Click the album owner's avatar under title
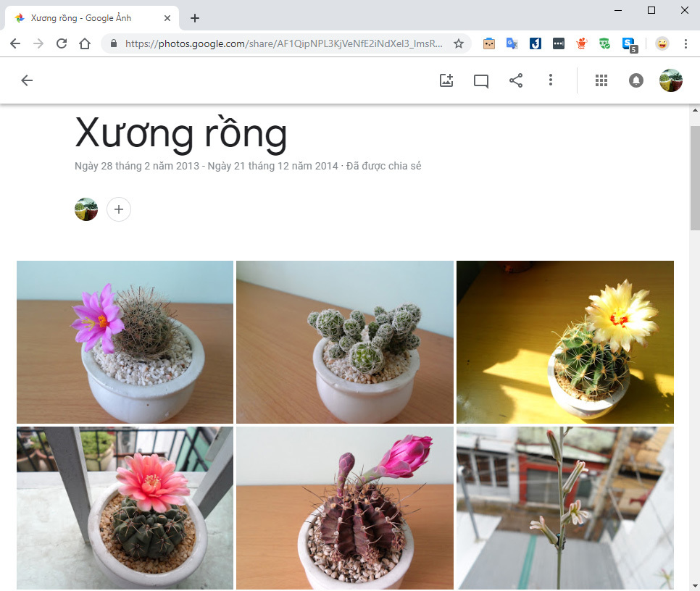Image resolution: width=700 pixels, height=591 pixels. [86, 209]
